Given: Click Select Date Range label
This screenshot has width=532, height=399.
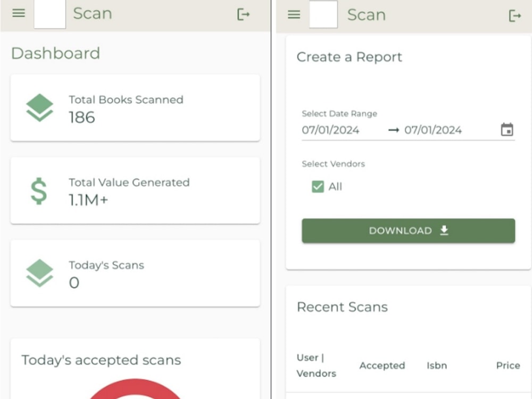Looking at the screenshot, I should pos(339,114).
